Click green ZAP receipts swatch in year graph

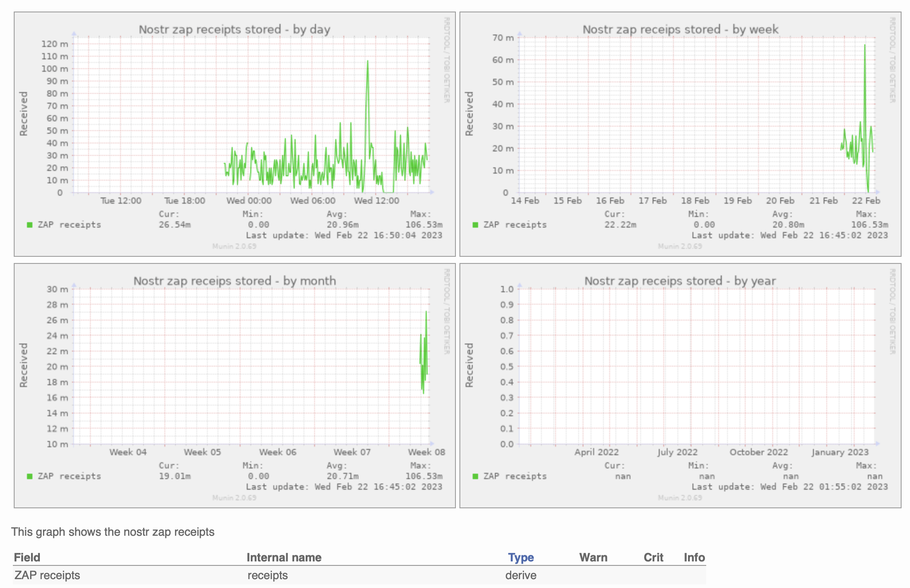[x=475, y=476]
